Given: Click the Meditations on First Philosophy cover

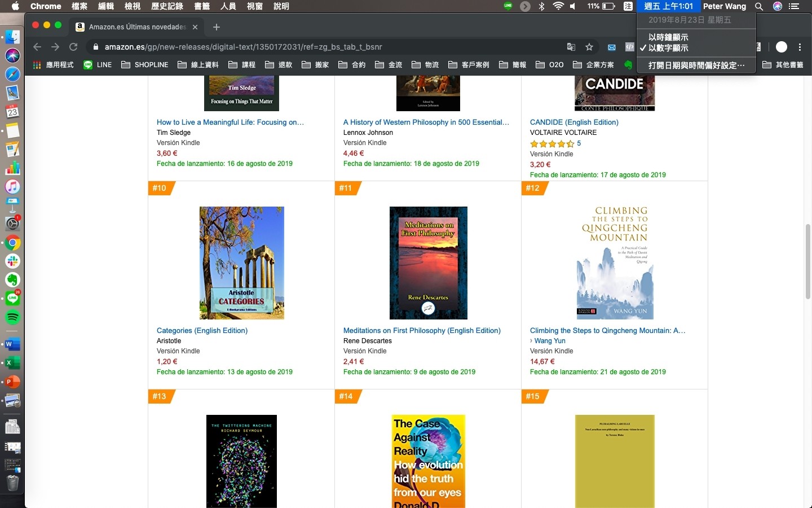Looking at the screenshot, I should 429,263.
